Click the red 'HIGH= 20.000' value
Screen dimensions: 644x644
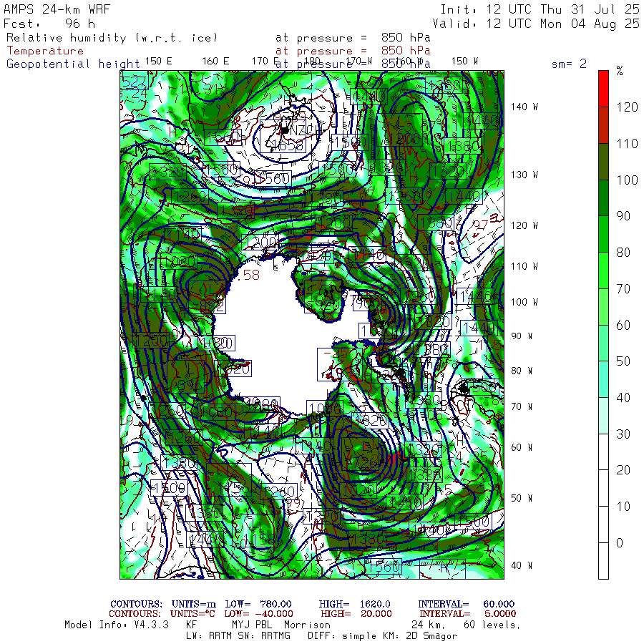[x=356, y=614]
